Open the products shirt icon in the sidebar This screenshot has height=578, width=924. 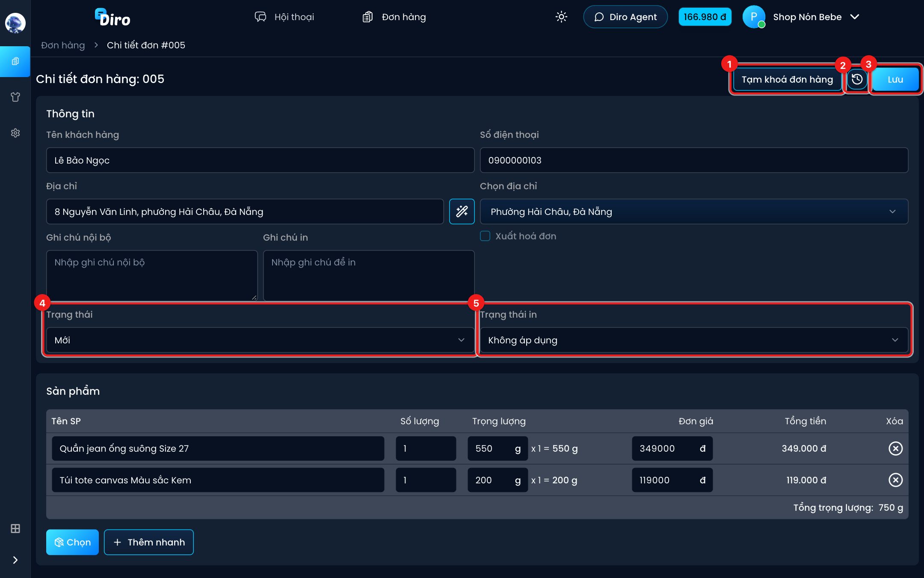coord(15,97)
